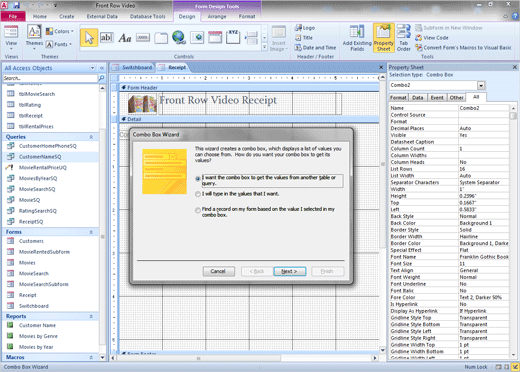This screenshot has height=372, width=520.
Task: Choose the Option Group (XYZ) control
Action: pos(233,37)
